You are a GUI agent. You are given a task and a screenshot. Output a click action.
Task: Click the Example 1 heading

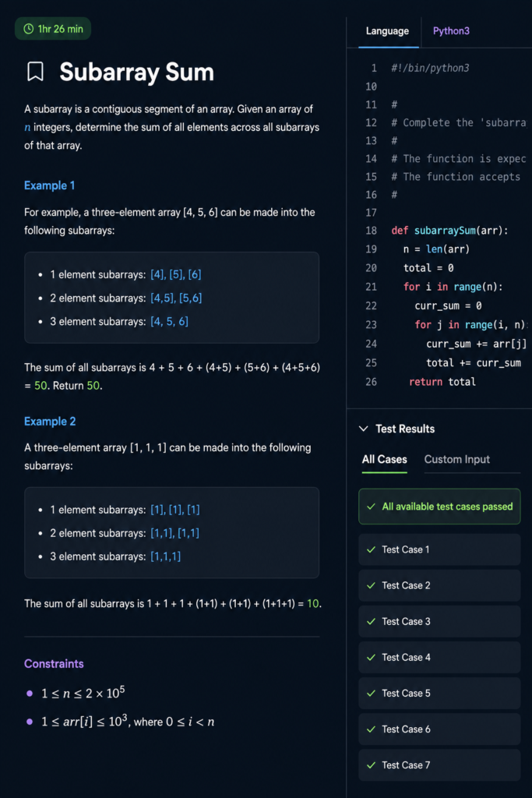tap(49, 185)
